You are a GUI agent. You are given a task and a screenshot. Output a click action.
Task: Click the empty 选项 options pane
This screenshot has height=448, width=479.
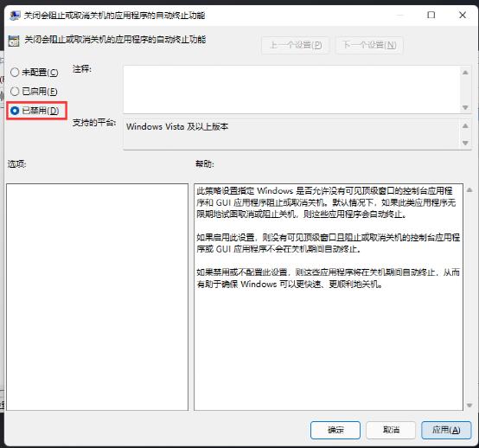tap(97, 297)
